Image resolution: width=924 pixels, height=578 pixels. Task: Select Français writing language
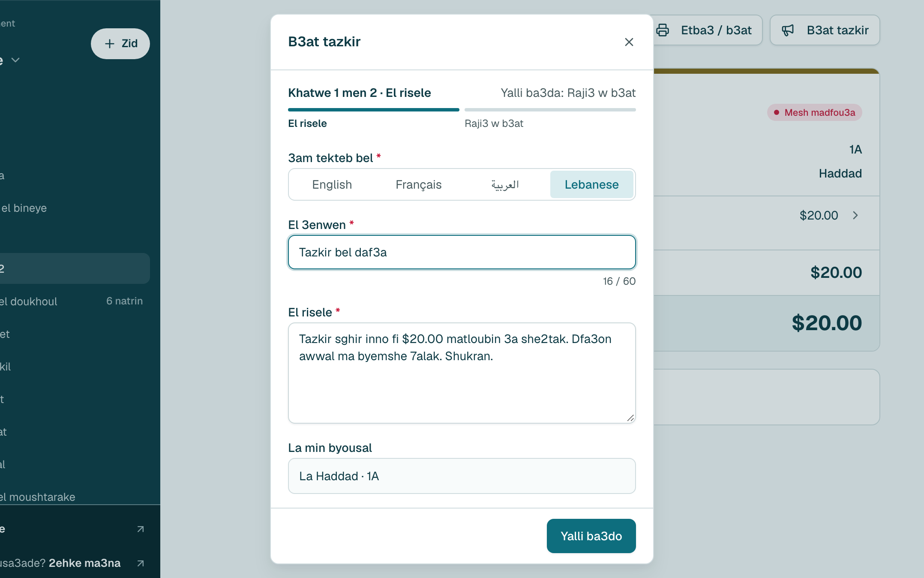tap(419, 184)
